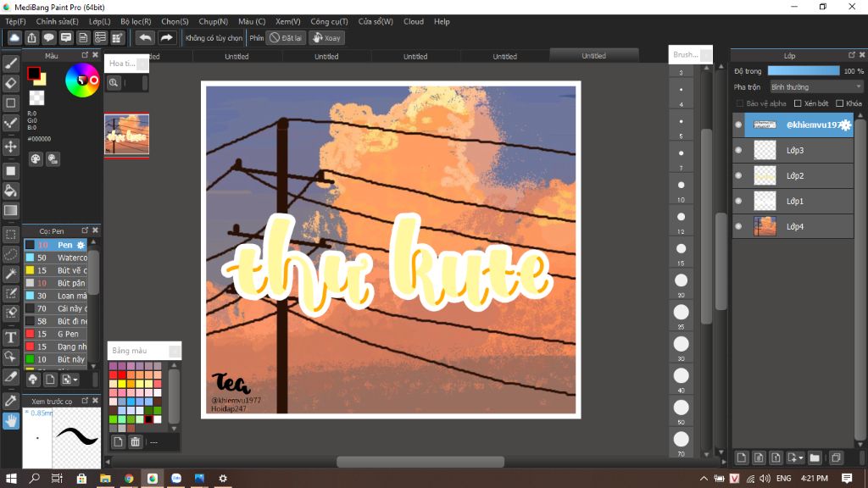Click the zoom magnifier in navigator panel

[x=114, y=83]
